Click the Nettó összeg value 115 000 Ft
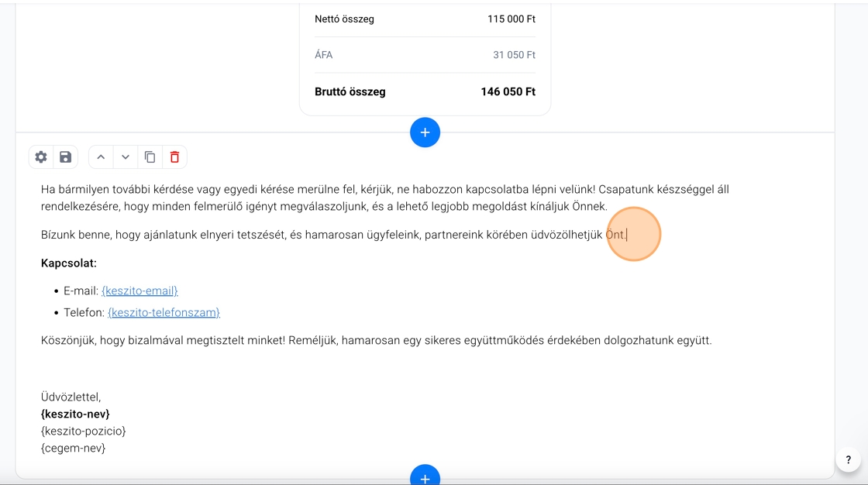Screen dimensions: 868x485 (511, 19)
